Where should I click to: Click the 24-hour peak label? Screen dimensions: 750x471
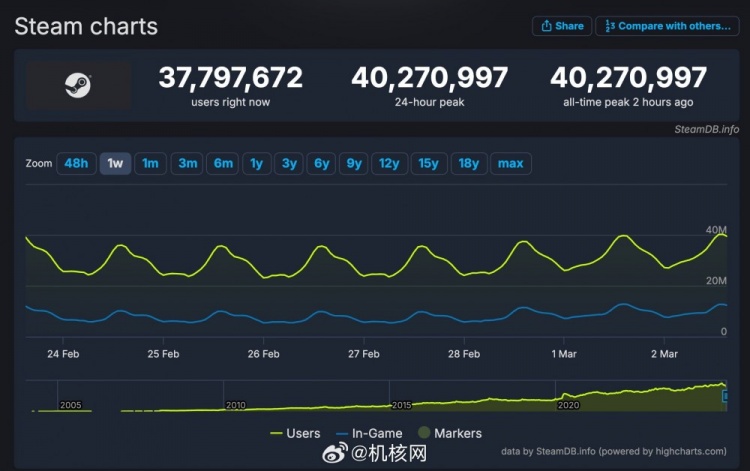click(430, 102)
